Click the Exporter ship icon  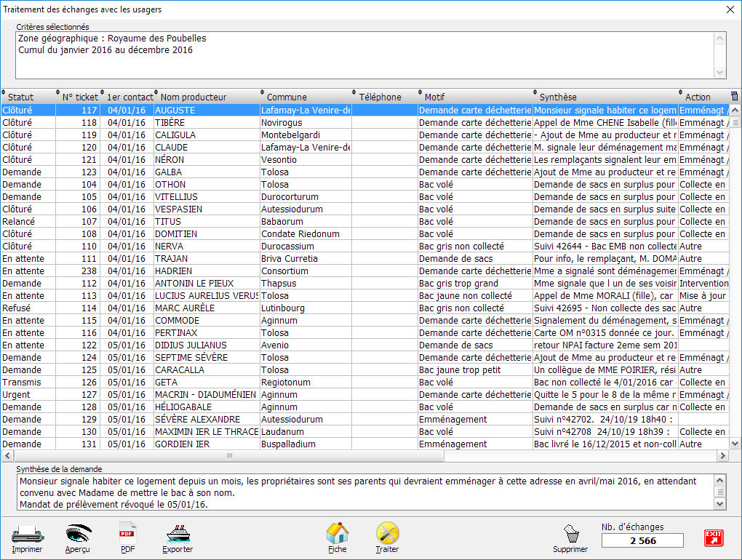tap(177, 535)
